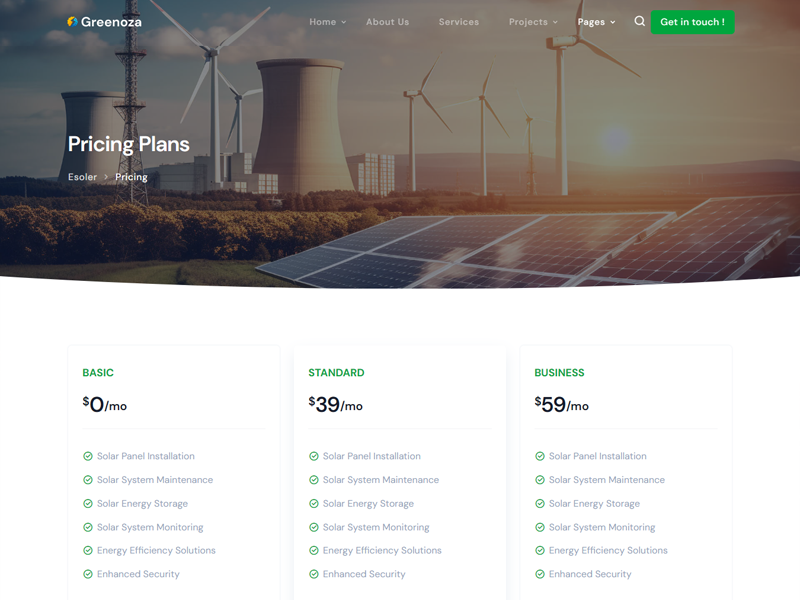Click the Greenoza brand name
The height and width of the screenshot is (600, 800).
[111, 22]
